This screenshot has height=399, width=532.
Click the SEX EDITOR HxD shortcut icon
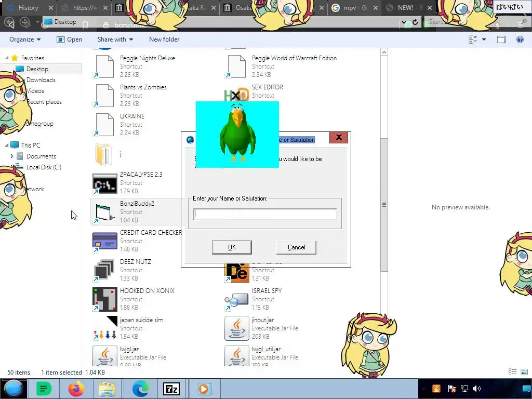click(x=236, y=95)
